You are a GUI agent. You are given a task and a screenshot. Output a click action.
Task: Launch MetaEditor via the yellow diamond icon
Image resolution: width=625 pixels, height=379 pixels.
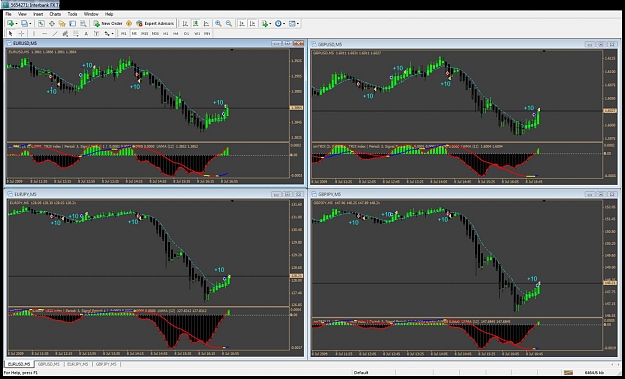pos(129,24)
